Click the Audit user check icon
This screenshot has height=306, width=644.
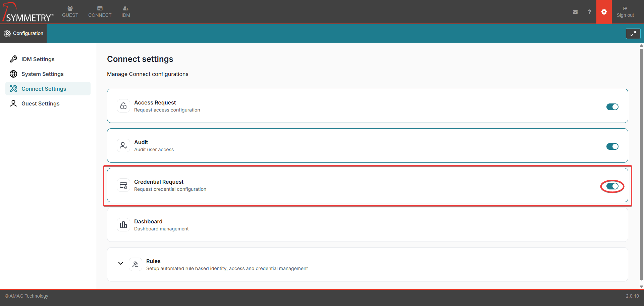[x=123, y=145]
